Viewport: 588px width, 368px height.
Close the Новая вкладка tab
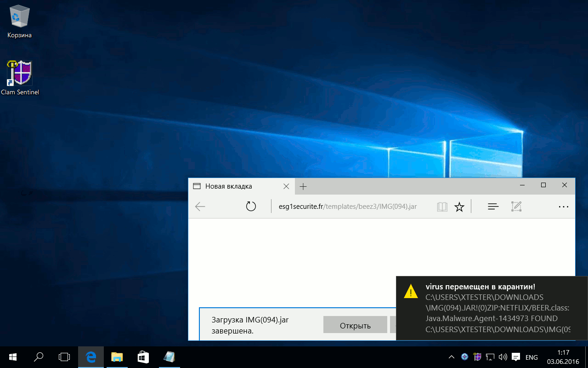(x=286, y=186)
